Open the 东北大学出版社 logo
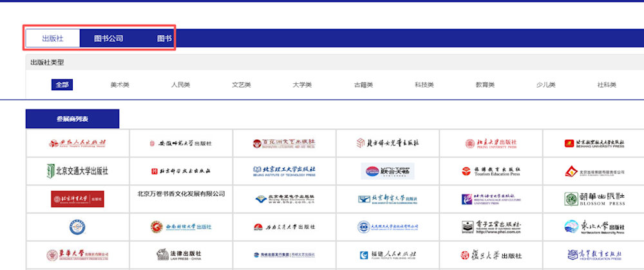644x270 pixels. [594, 227]
